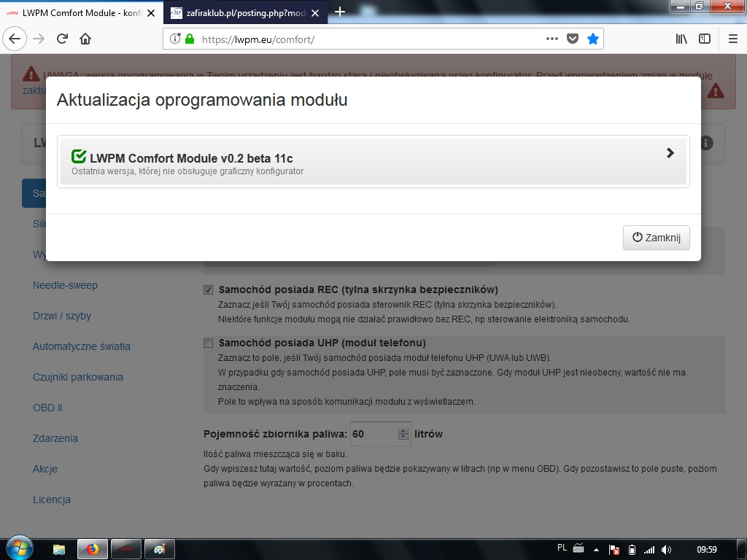Screen dimensions: 747x560
Task: Toggle 'Samochód posiada REC' checkbox
Action: click(209, 289)
